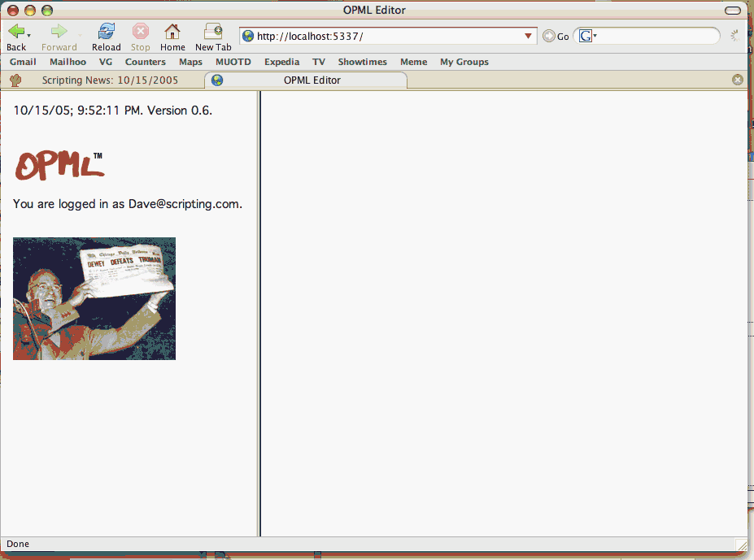Open the Back button history dropdown arrow
The image size is (754, 560).
point(29,36)
